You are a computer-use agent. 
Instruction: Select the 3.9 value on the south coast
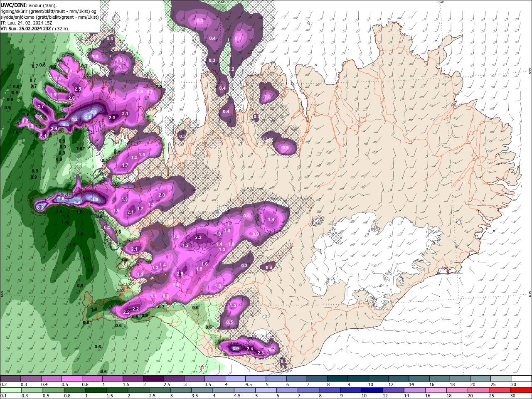pyautogui.click(x=236, y=348)
